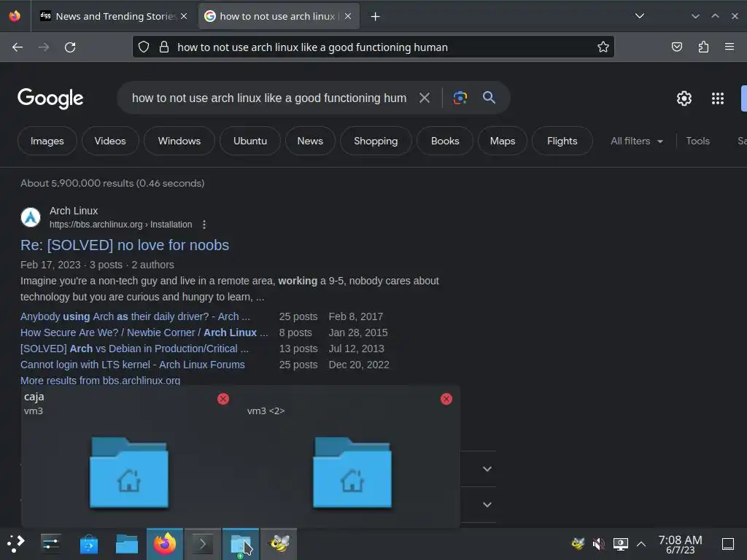Save page to Pocket icon
This screenshot has width=747, height=560.
coord(676,47)
